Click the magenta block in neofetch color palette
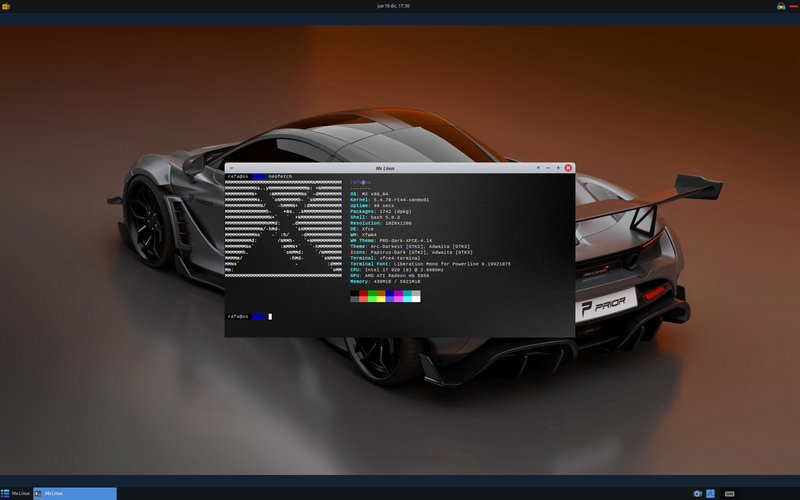 398,296
